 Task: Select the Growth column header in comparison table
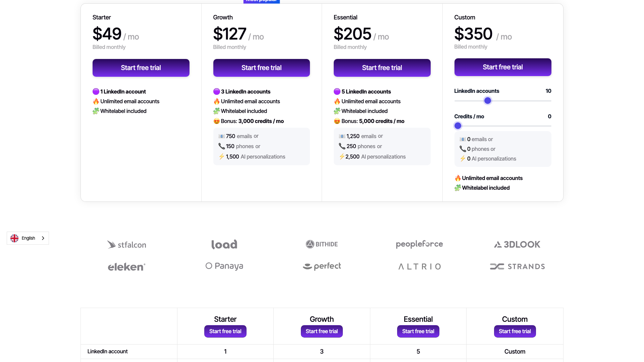pos(322,319)
